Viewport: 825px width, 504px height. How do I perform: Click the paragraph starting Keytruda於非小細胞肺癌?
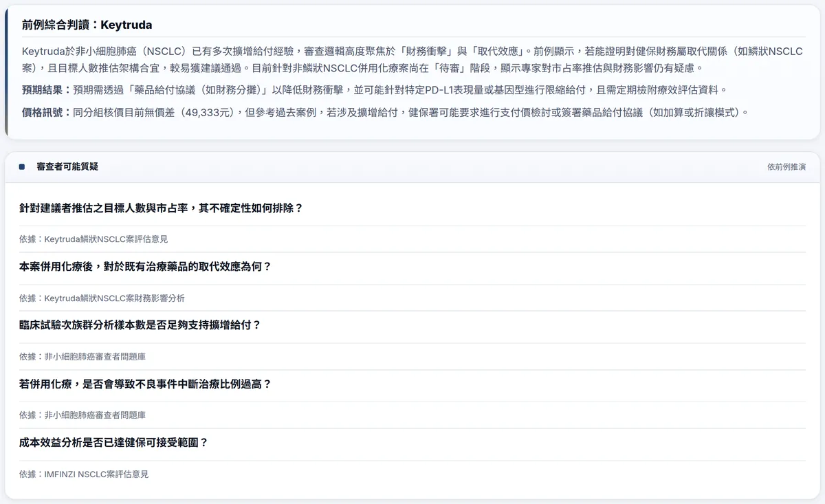412,60
